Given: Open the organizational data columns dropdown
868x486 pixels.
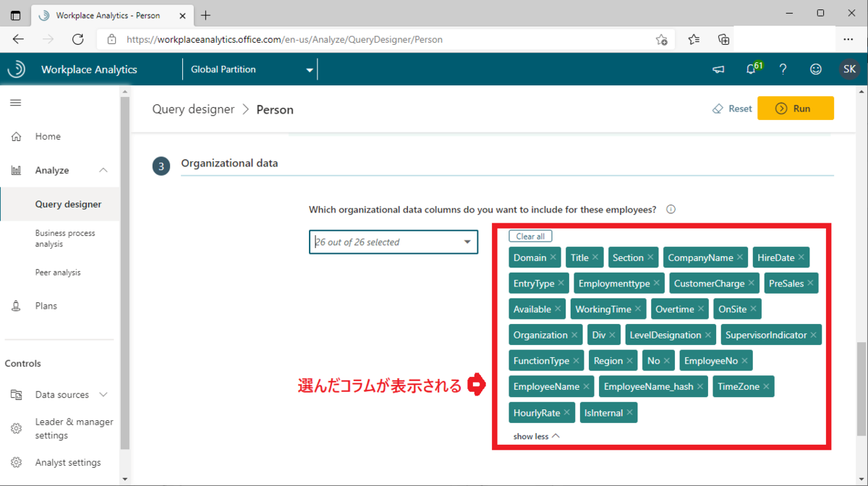Looking at the screenshot, I should click(x=393, y=242).
